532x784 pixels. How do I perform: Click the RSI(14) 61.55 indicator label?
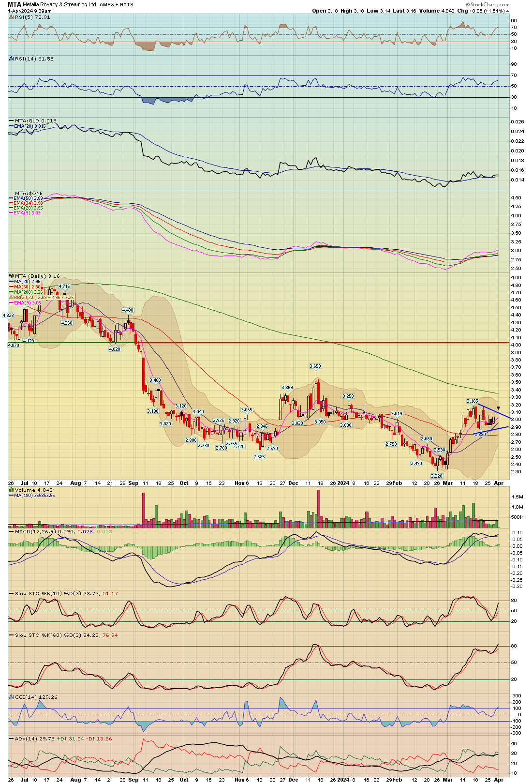[x=34, y=59]
